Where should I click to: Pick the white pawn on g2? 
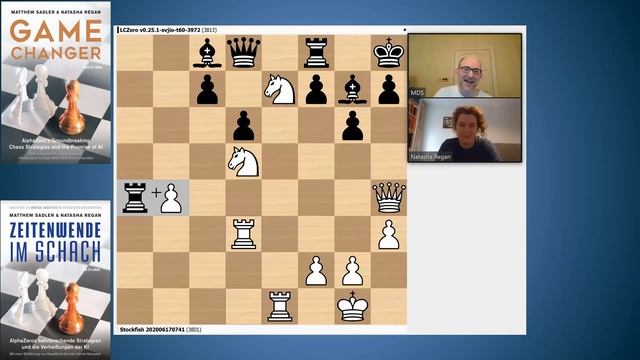[x=352, y=271]
